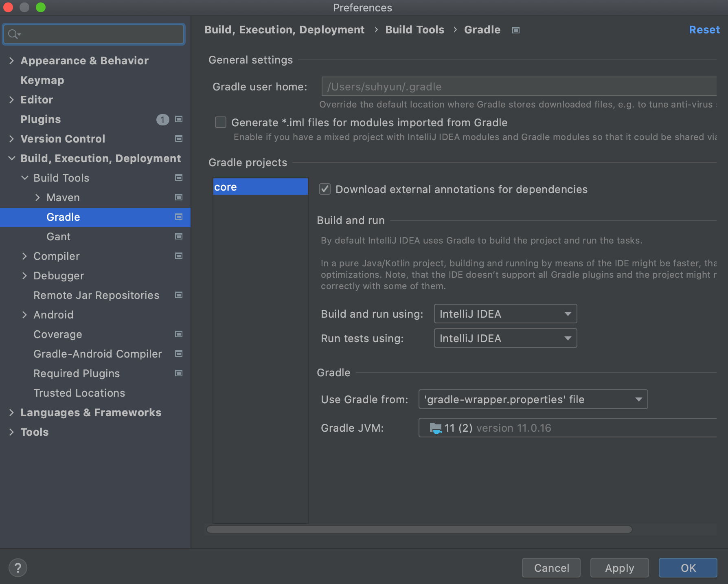The image size is (728, 584).
Task: Click the Cancel button
Action: [551, 568]
